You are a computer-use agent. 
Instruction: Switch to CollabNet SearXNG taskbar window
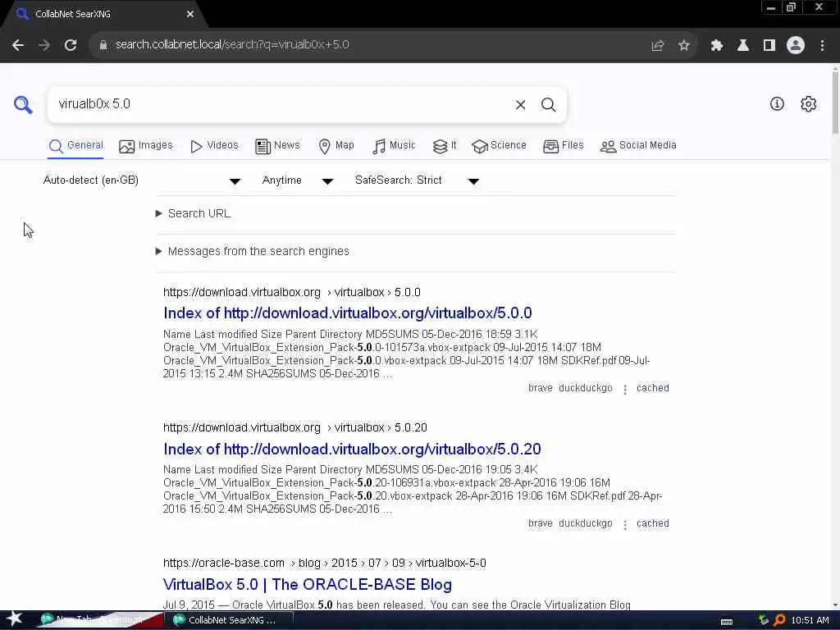229,620
